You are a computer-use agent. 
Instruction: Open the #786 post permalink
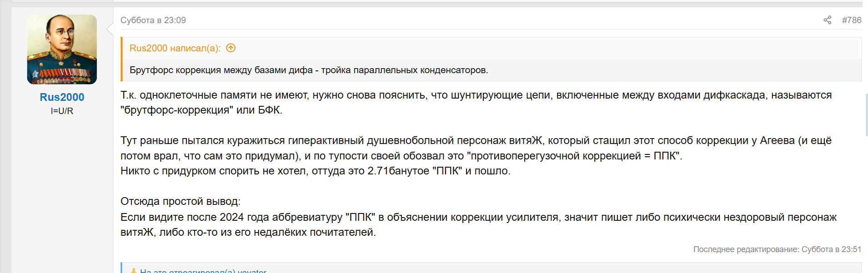(x=851, y=20)
